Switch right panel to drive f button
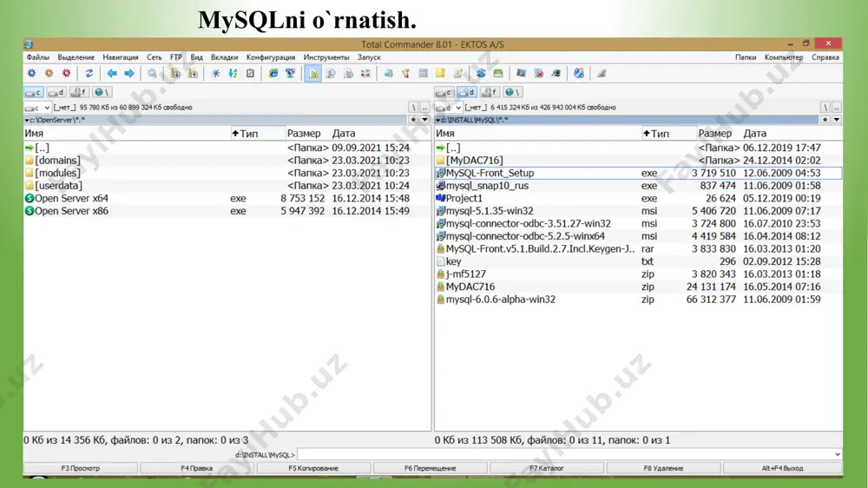868x488 pixels. 490,93
